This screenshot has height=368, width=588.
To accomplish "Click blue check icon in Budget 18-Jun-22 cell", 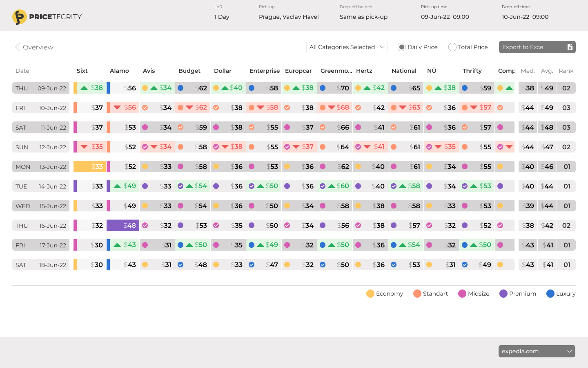I will [180, 265].
